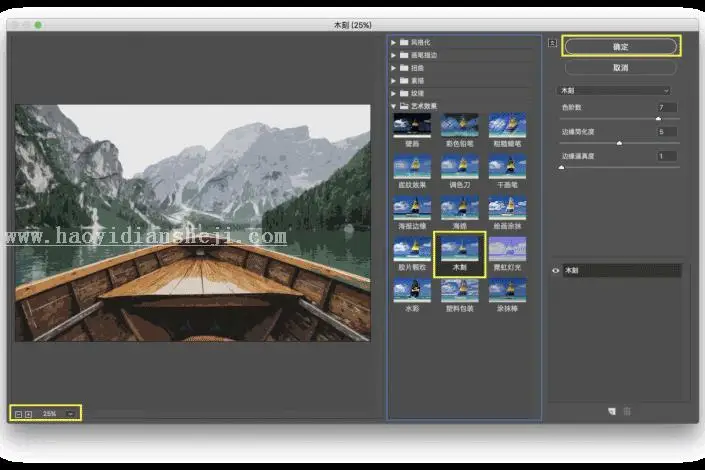The width and height of the screenshot is (705, 470).
Task: Select the 水彩 filter thumbnail
Action: coord(412,291)
